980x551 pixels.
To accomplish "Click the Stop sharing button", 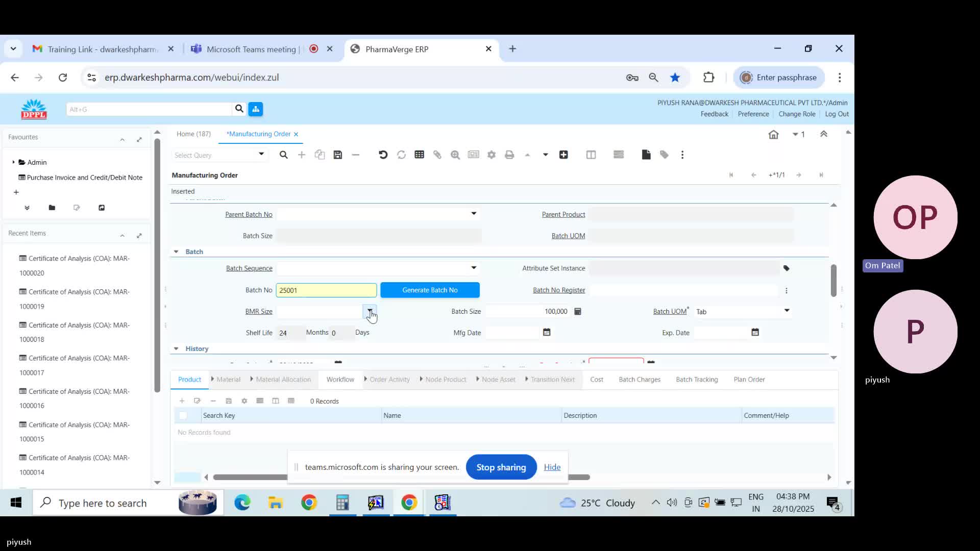I will pos(501,467).
